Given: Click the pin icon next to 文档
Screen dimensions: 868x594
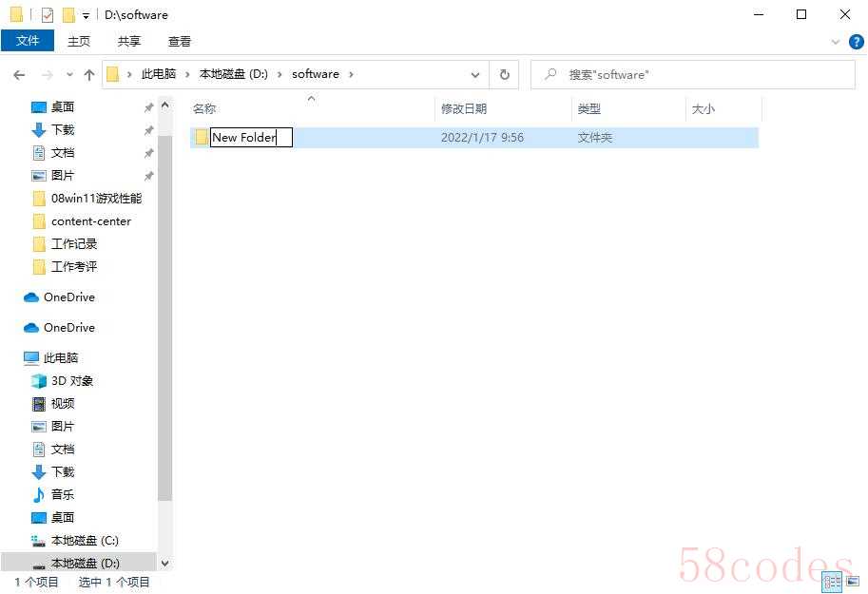Looking at the screenshot, I should [148, 153].
